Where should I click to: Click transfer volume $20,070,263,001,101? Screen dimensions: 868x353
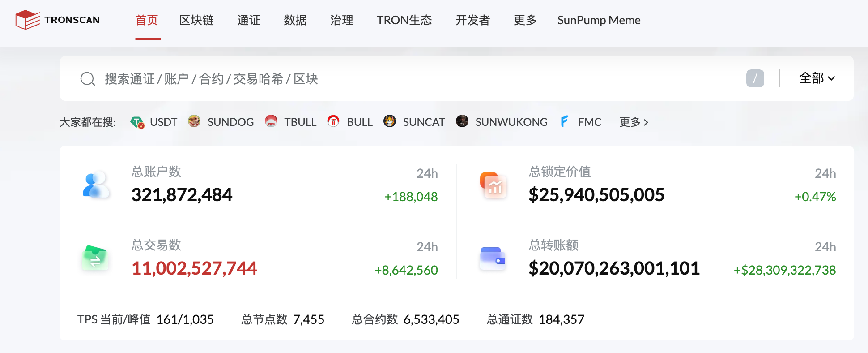pos(614,268)
